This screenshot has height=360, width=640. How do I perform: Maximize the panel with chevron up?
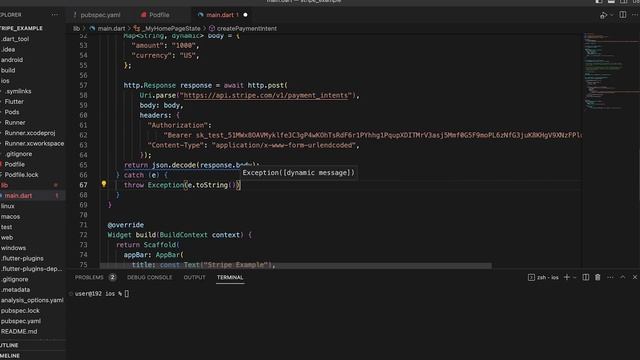tap(623, 277)
